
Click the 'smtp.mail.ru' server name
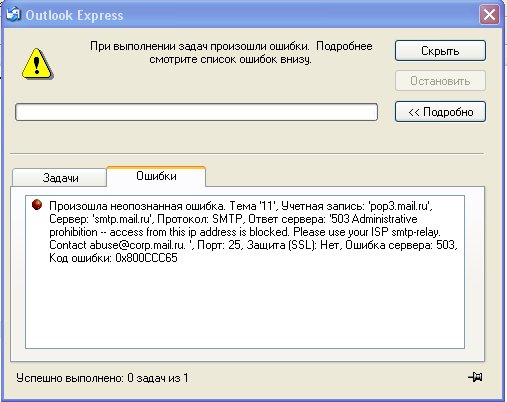coord(122,219)
